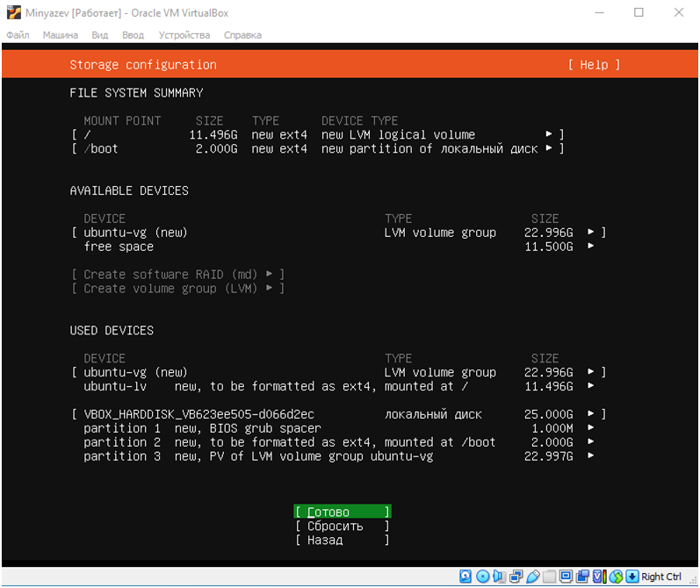Screen dimensions: 700x588
Task: Select ubuntu-vg (new) in Used Devices
Action: click(x=338, y=372)
